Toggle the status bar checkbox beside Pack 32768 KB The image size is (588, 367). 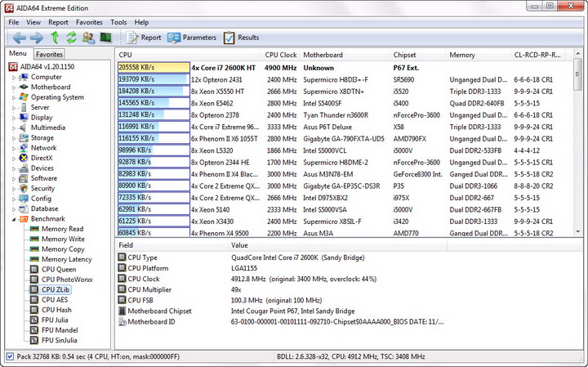[10, 356]
